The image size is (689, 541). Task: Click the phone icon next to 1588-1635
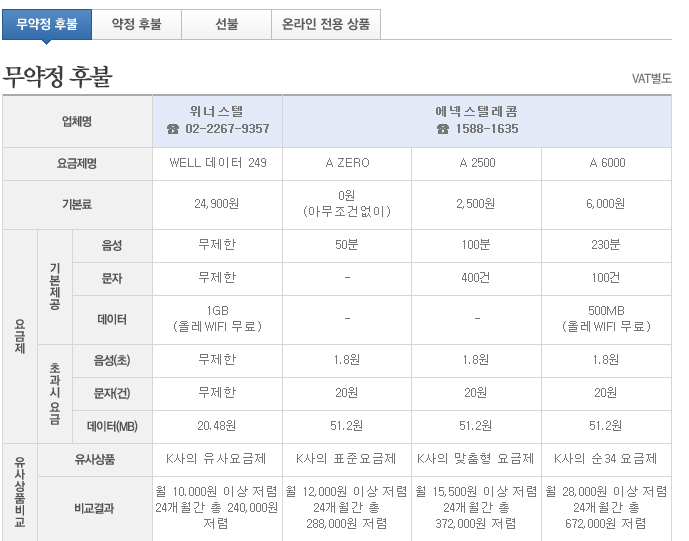pyautogui.click(x=442, y=130)
